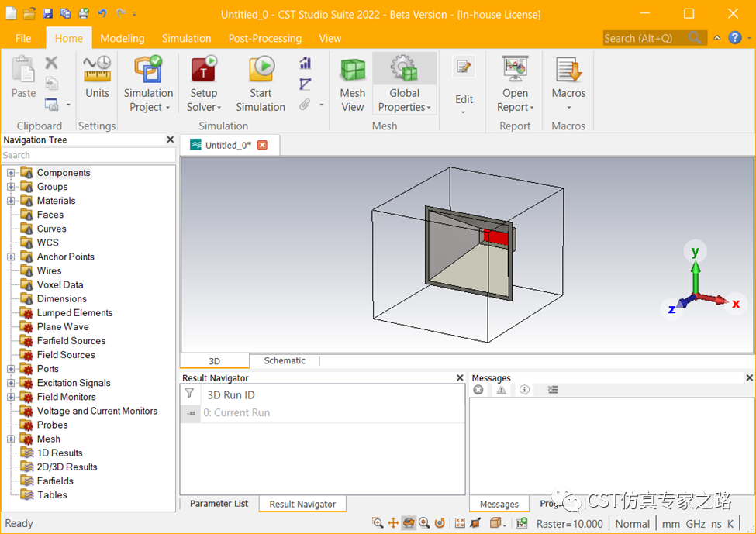Viewport: 756px width, 534px height.
Task: Expand the Components tree node
Action: (x=11, y=173)
